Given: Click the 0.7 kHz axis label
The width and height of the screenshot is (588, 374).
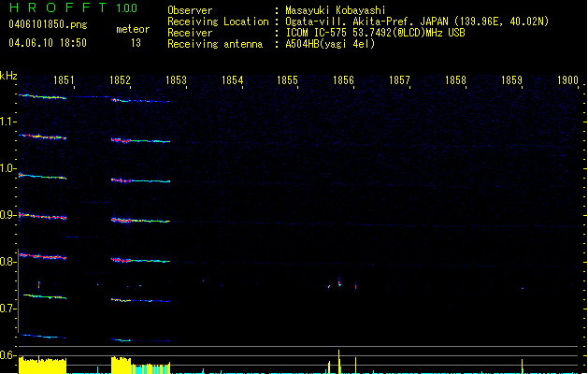Looking at the screenshot, I should pos(7,309).
